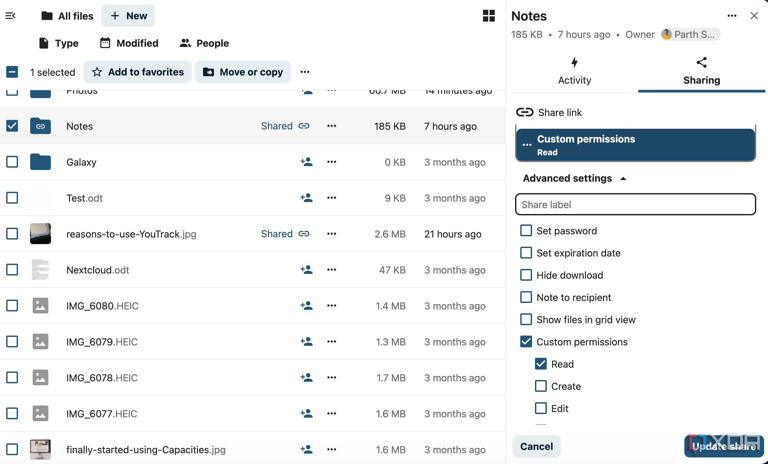Open sidebar three-dot menu for Notes

click(x=732, y=16)
